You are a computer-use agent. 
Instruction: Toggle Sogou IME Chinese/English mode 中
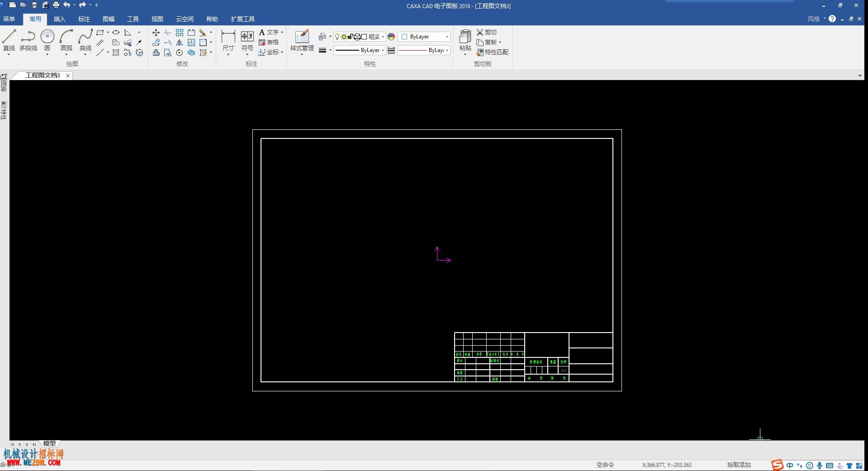coord(790,465)
